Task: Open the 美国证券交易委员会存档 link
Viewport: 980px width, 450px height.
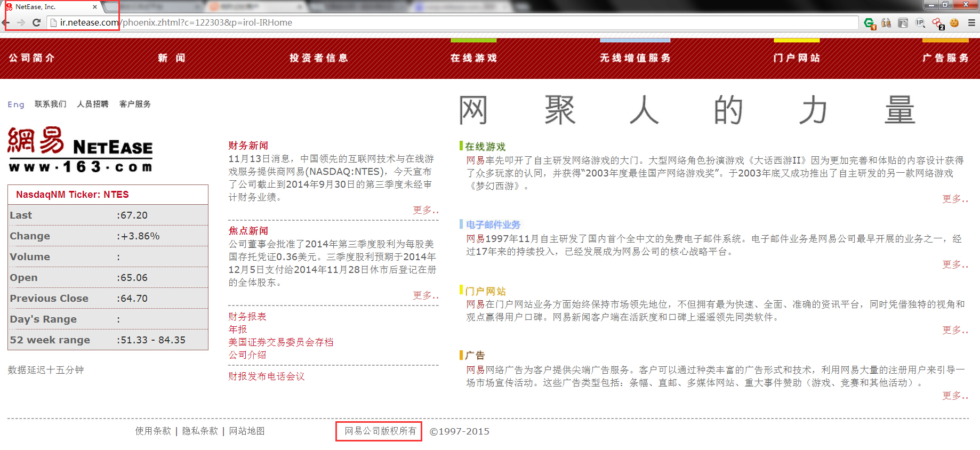Action: [281, 342]
